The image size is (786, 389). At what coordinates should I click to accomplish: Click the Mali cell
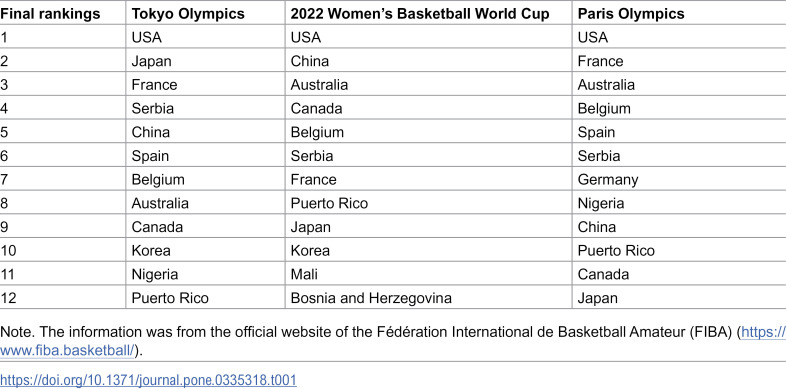point(304,274)
